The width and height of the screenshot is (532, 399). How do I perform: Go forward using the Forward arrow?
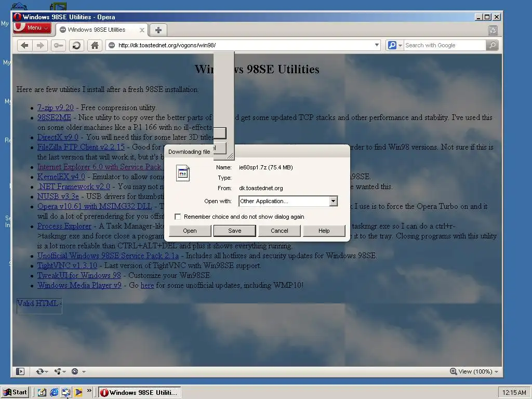40,45
